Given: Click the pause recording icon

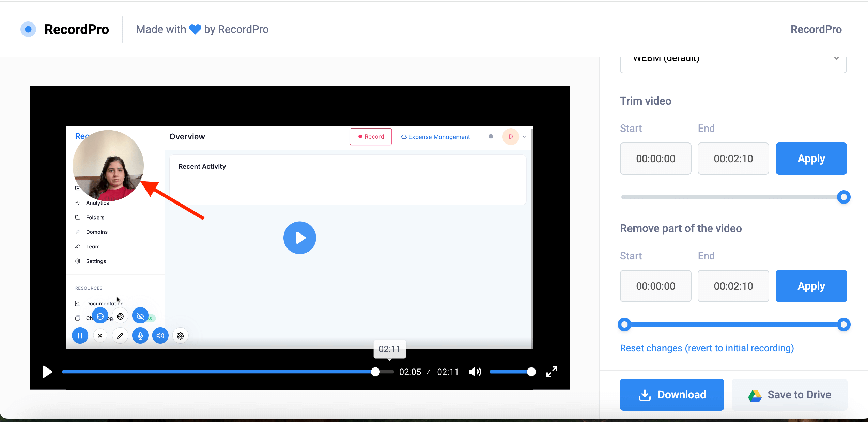Looking at the screenshot, I should (x=80, y=336).
